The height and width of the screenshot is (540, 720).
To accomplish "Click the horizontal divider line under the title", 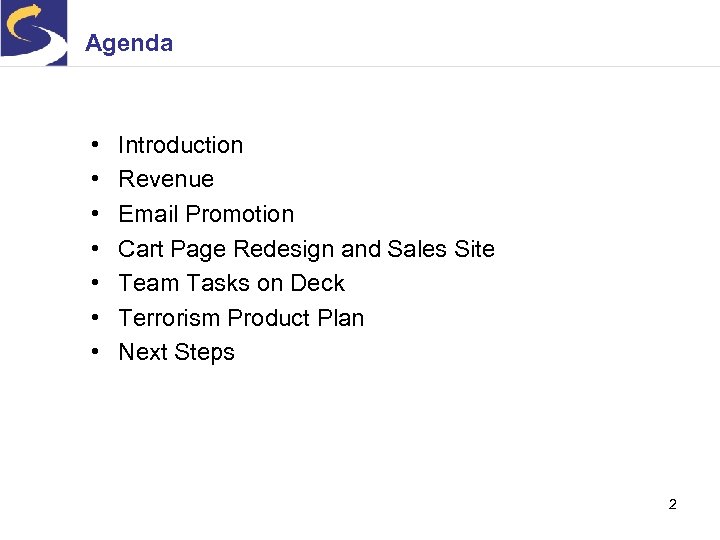I will (400, 67).
